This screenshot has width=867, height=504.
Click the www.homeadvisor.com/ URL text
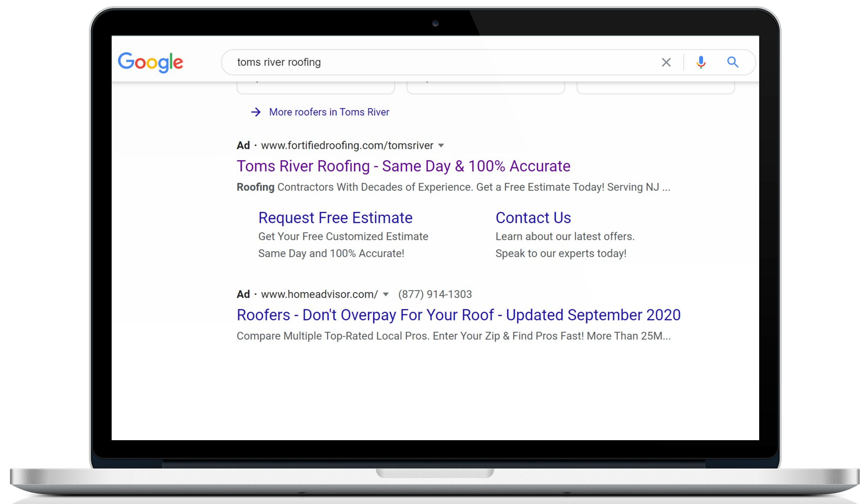click(319, 294)
